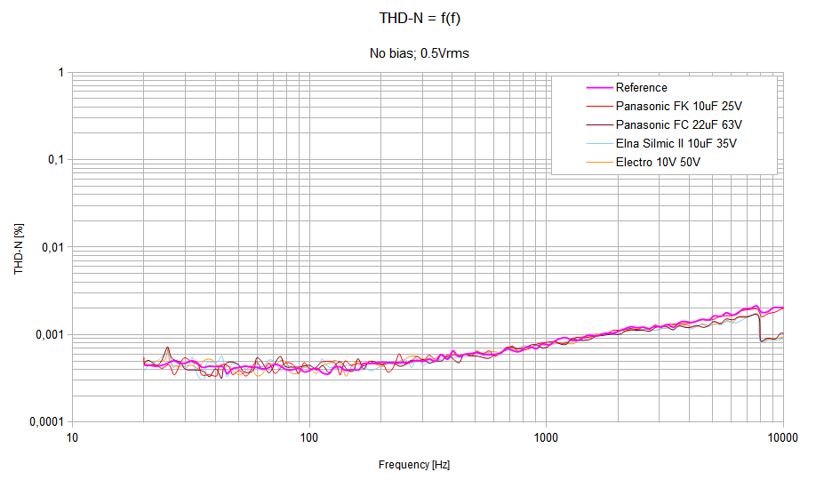
Task: Select the "THD-N [%]" y-axis title
Action: tap(19, 247)
